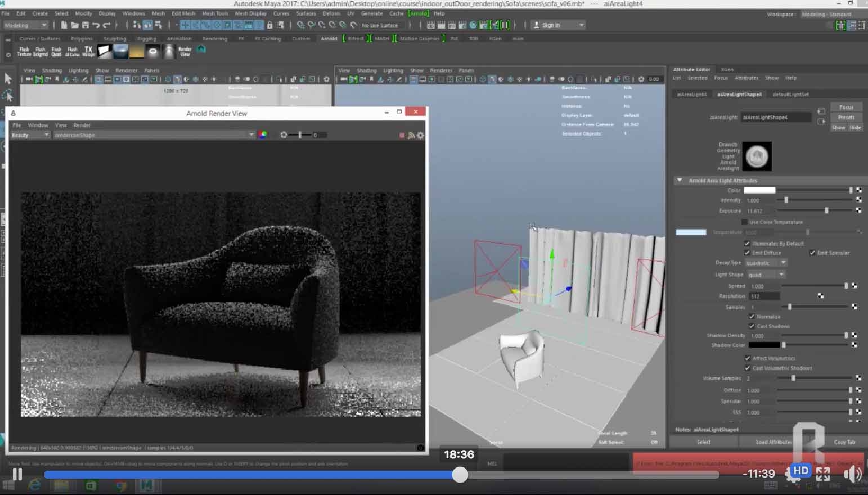
Task: Create an Arnold area light from the shelf
Action: point(105,51)
